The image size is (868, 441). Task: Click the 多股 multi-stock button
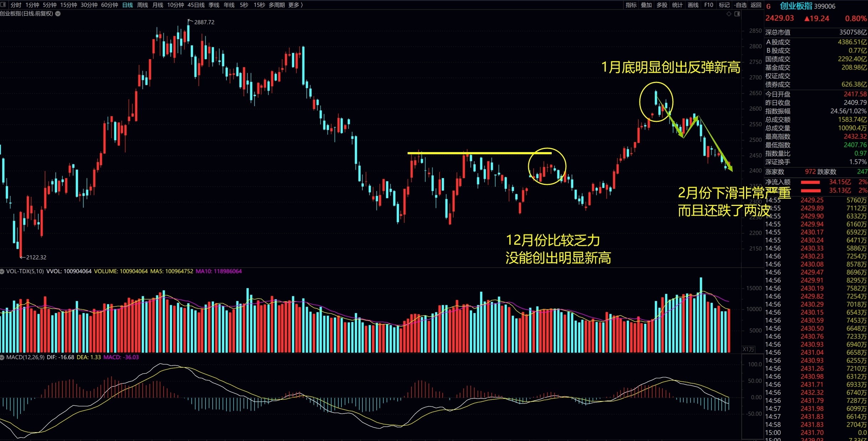point(662,5)
